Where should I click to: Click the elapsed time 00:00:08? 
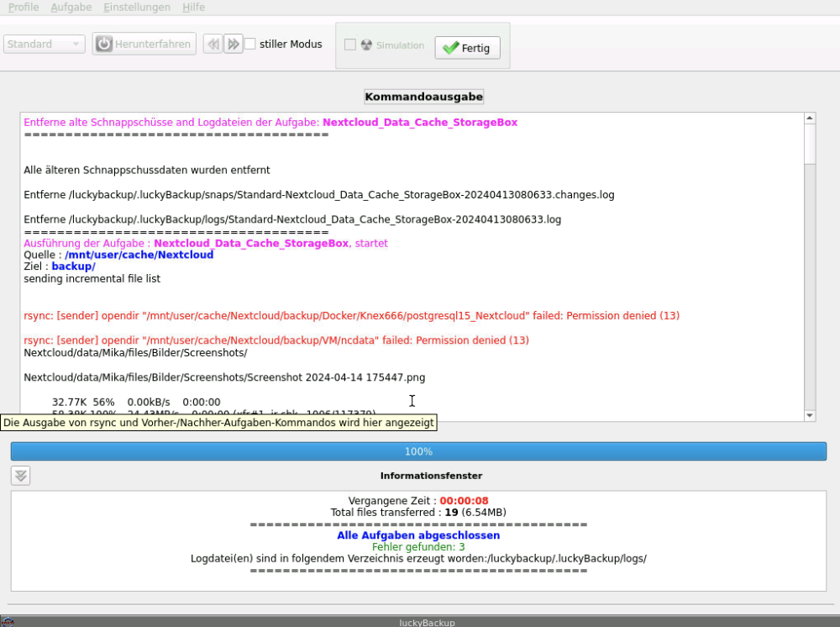(x=464, y=501)
